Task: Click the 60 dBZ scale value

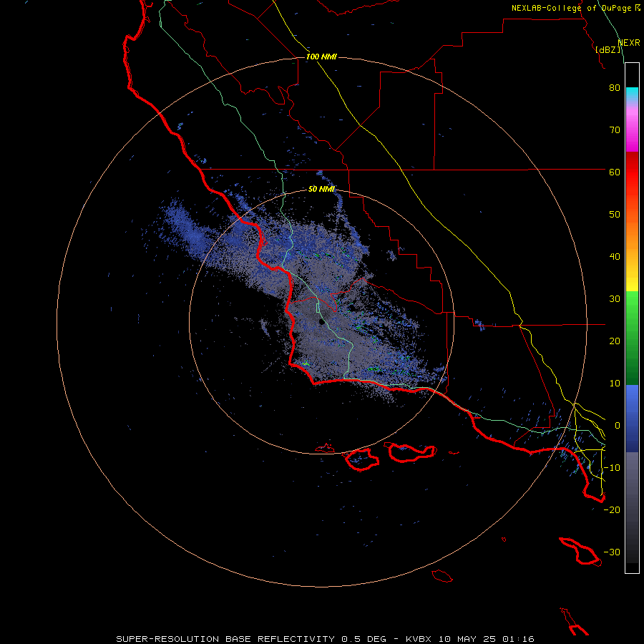Action: [615, 172]
